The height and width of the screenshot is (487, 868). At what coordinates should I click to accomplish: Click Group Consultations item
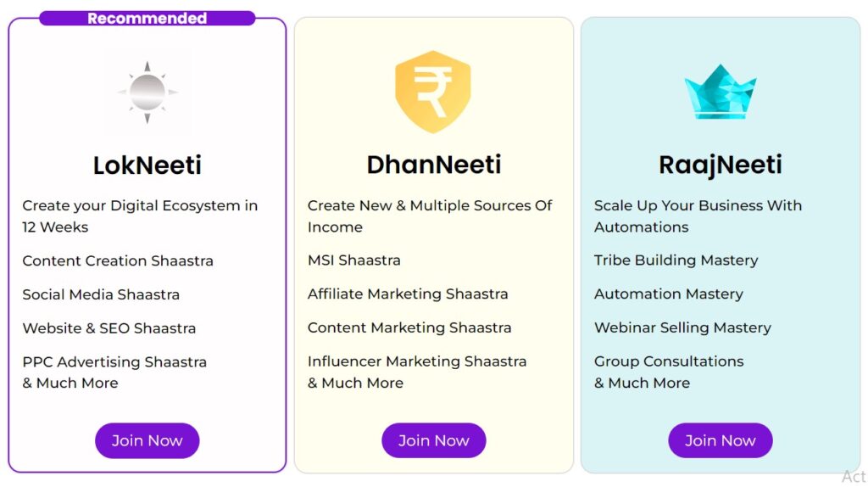(x=669, y=361)
